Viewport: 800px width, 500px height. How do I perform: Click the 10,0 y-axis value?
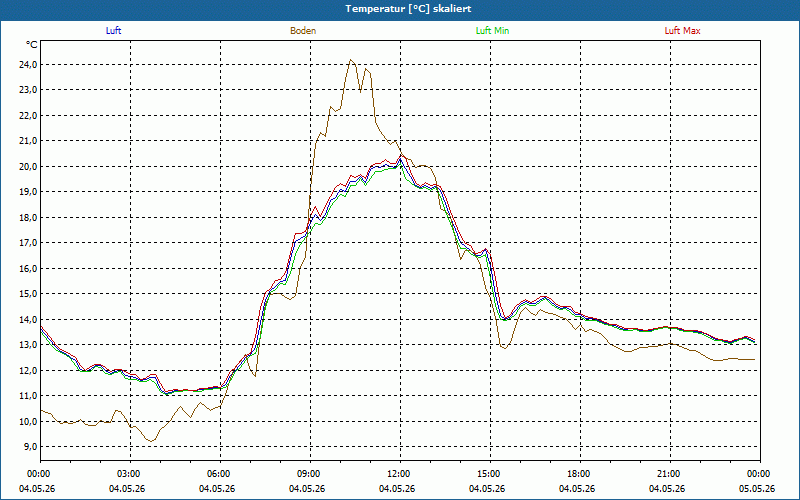pos(29,422)
